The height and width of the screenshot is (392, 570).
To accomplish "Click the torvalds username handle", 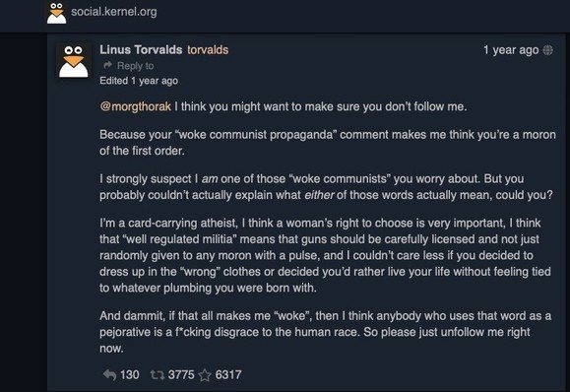I will (208, 50).
